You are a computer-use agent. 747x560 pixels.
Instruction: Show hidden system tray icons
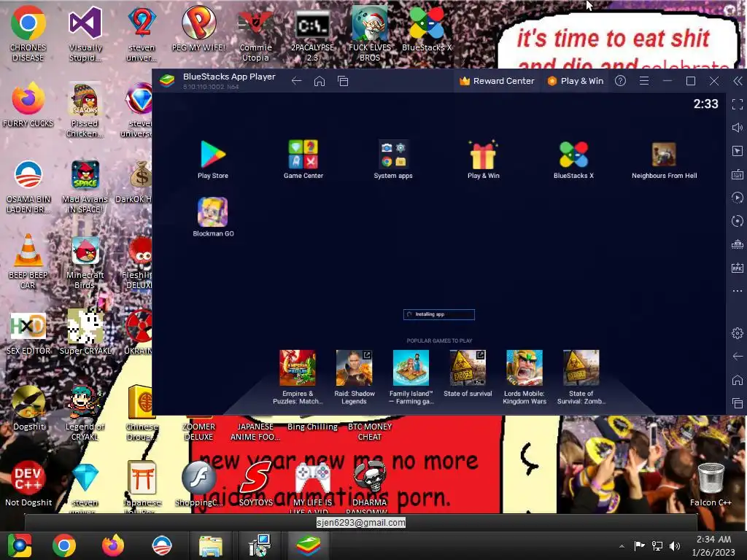point(622,546)
